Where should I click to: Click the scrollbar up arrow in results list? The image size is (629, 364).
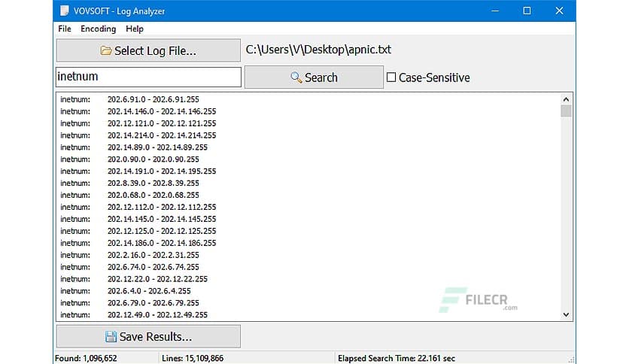[566, 99]
